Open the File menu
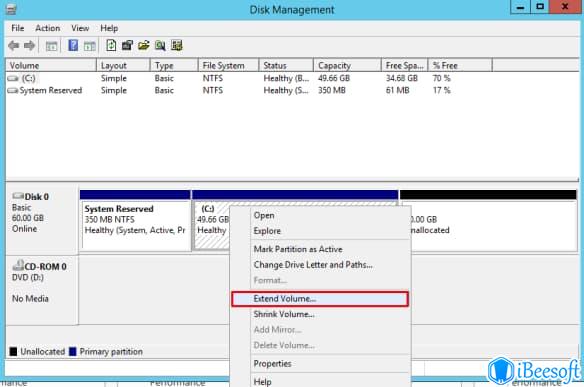The image size is (584, 387). point(18,28)
